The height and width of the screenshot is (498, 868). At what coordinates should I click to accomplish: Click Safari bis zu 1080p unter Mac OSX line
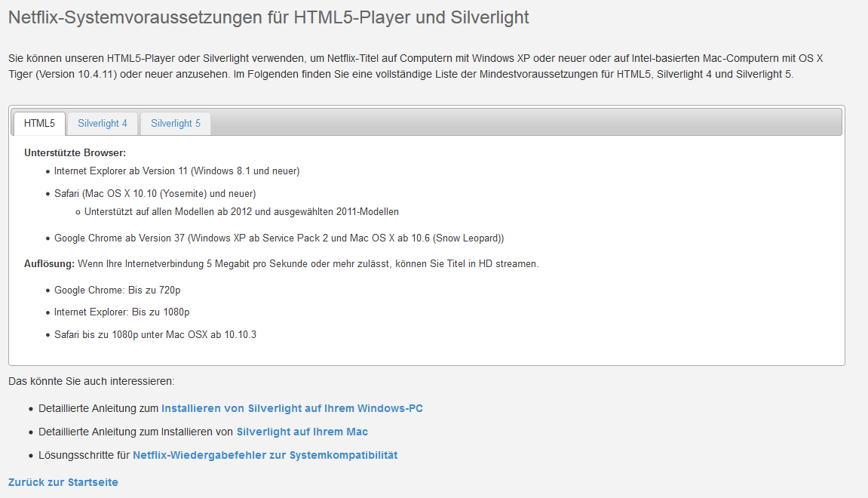(155, 334)
